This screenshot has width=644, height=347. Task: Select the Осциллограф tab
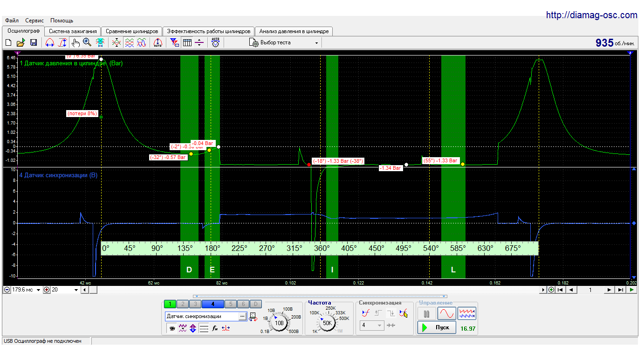tap(23, 31)
